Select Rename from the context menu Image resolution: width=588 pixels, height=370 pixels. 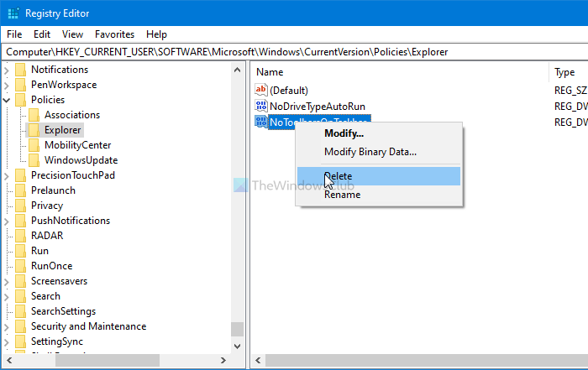pyautogui.click(x=379, y=195)
